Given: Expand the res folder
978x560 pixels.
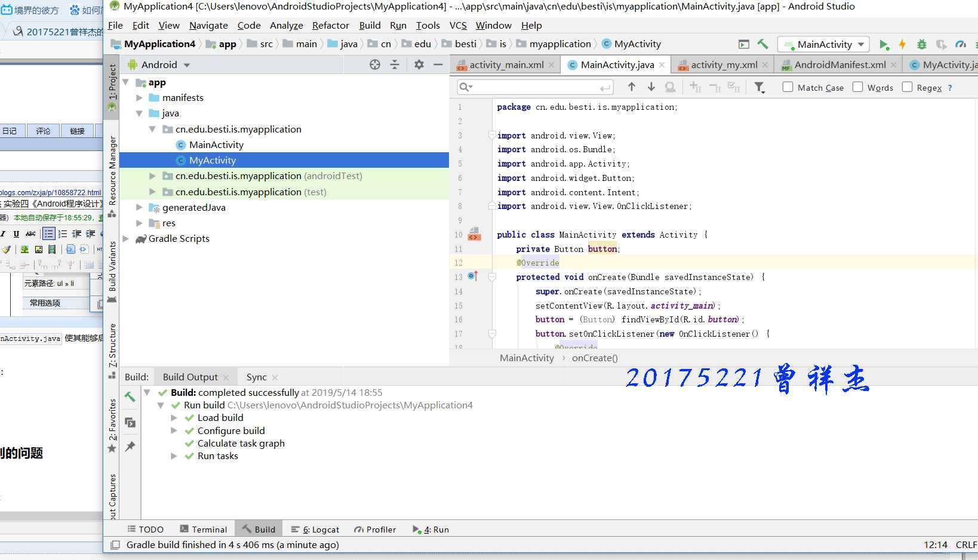Looking at the screenshot, I should coord(139,223).
